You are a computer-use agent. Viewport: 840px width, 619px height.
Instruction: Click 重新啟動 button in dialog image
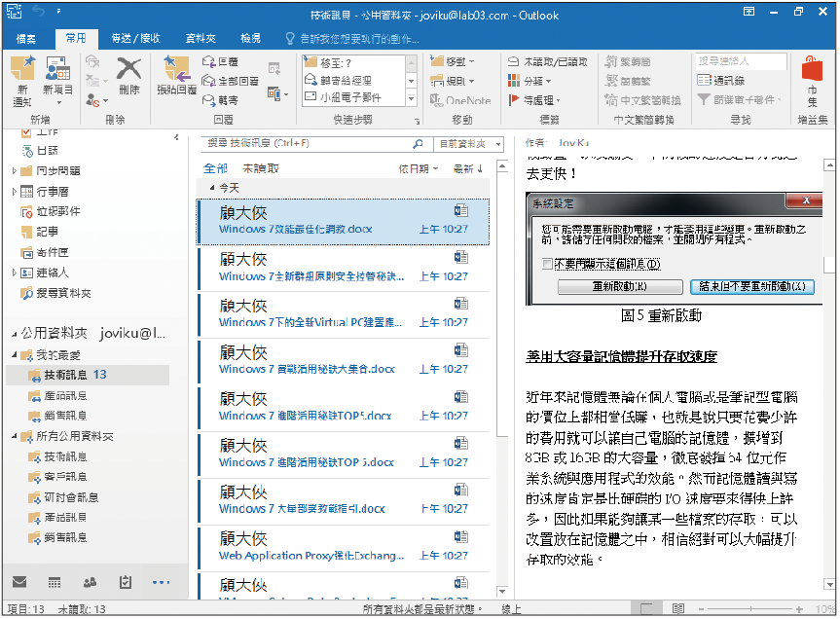(x=620, y=286)
